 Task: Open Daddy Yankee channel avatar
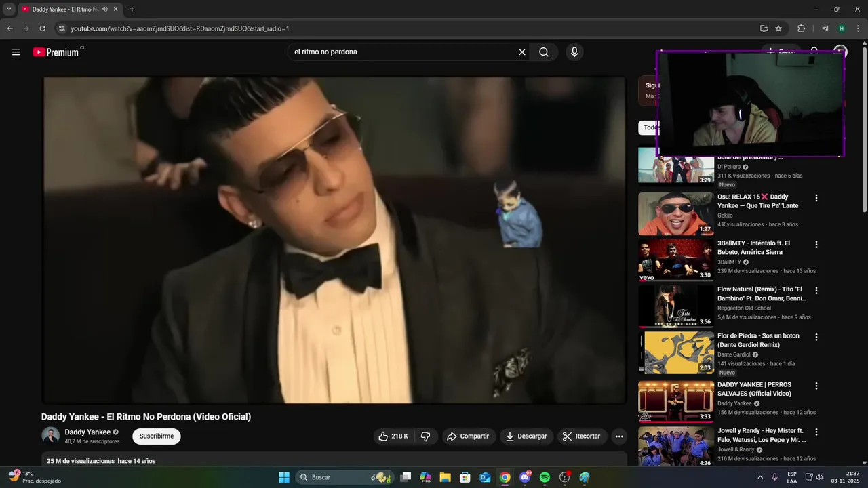(50, 436)
